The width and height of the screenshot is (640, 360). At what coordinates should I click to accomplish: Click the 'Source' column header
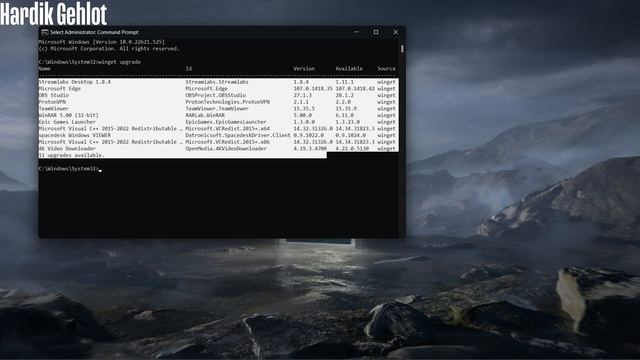click(387, 69)
